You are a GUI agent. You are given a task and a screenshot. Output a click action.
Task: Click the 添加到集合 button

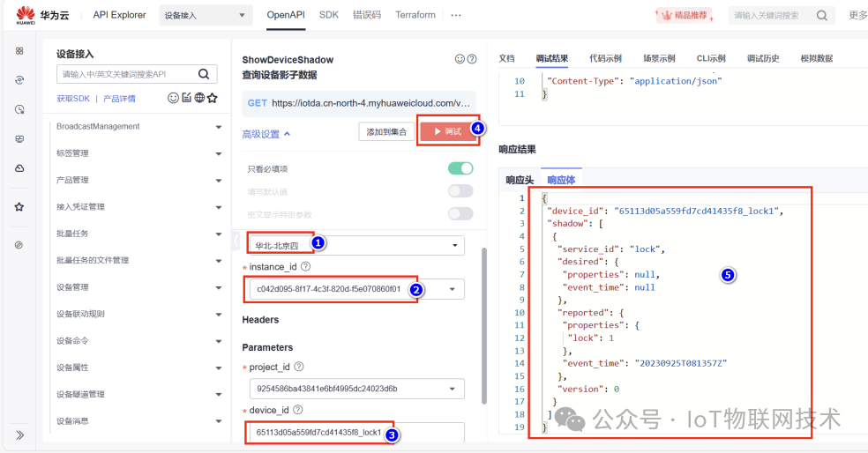point(386,131)
